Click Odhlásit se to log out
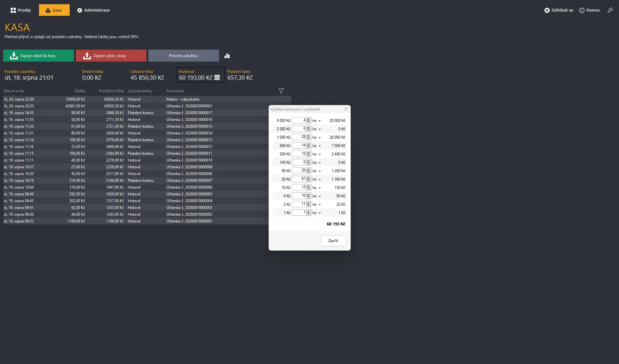This screenshot has width=619, height=364. [559, 10]
